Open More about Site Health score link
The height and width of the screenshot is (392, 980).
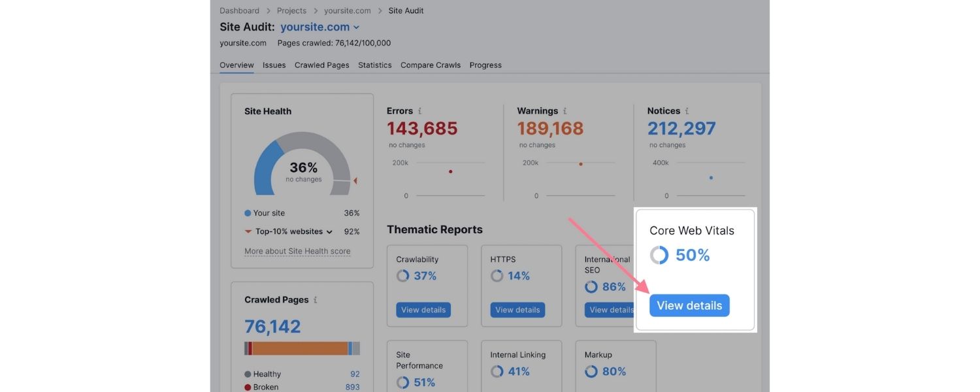point(297,251)
